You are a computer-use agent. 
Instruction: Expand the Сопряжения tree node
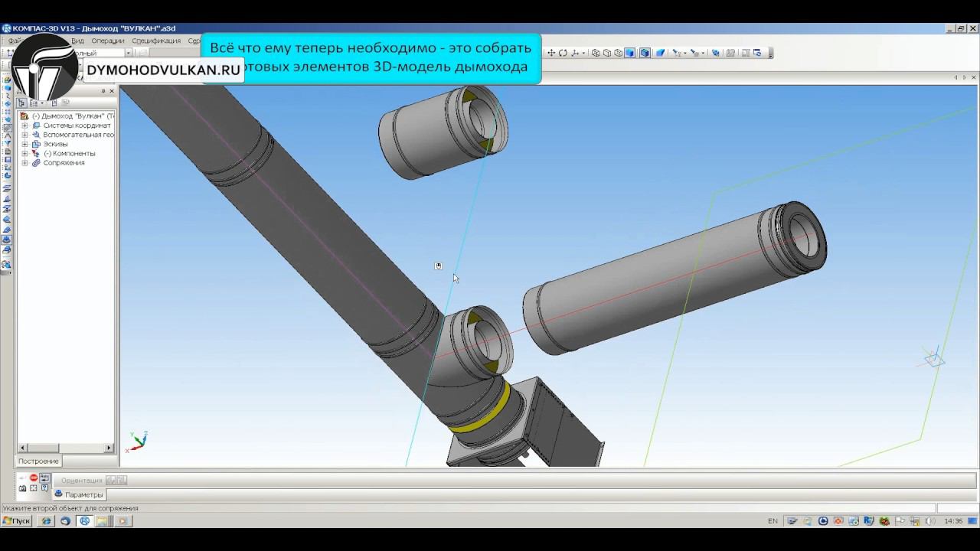coord(24,162)
